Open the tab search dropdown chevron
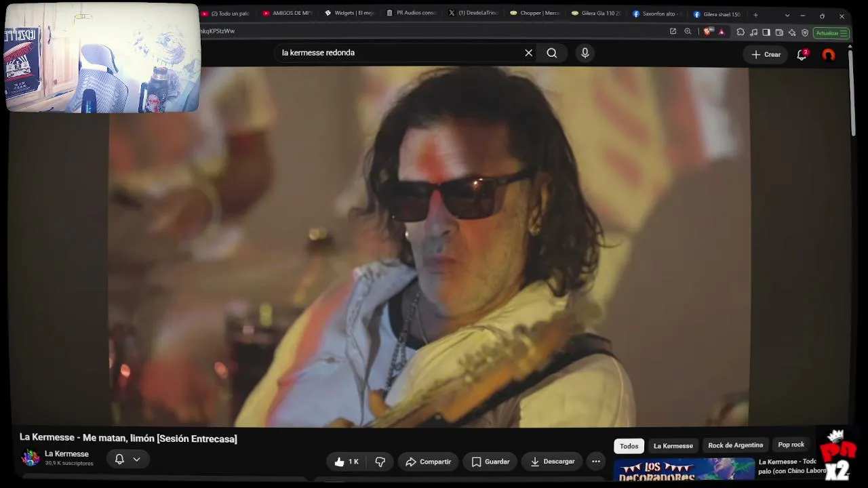Screen dimensions: 868x488 point(787,16)
